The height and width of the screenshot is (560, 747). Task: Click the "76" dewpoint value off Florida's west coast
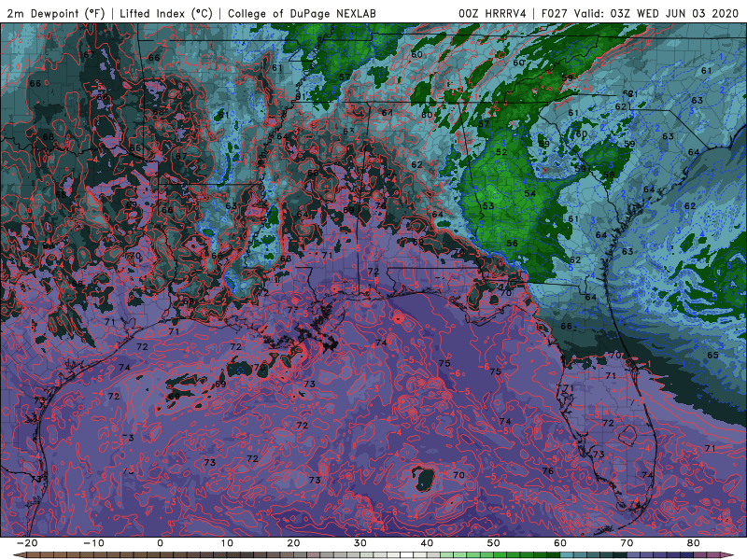pyautogui.click(x=548, y=471)
